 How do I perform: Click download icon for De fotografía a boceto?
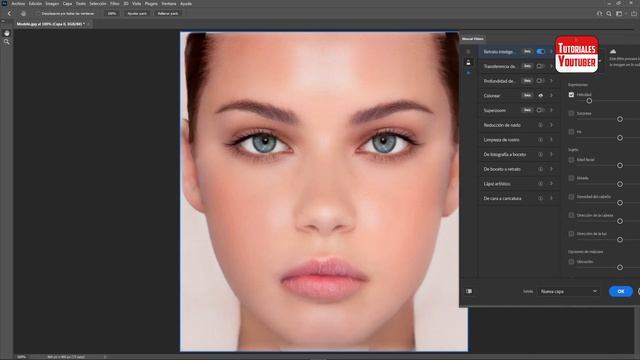click(x=540, y=154)
